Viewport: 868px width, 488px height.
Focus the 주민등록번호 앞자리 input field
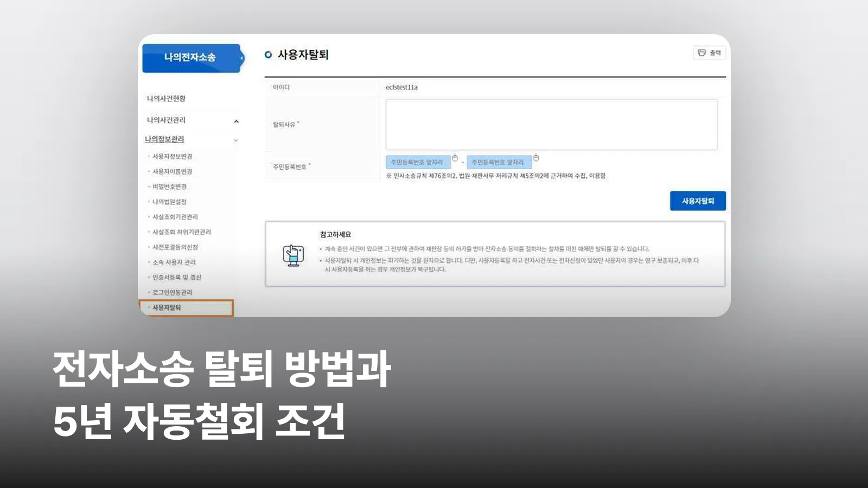[418, 162]
